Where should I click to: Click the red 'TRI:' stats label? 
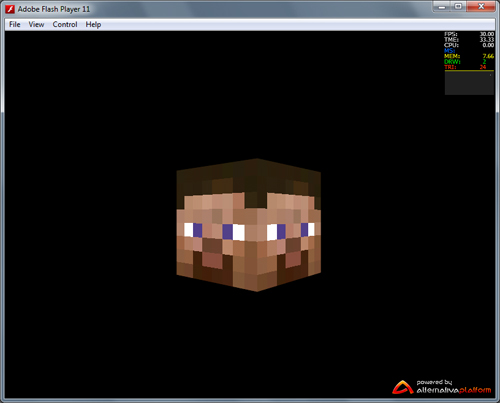(x=450, y=67)
